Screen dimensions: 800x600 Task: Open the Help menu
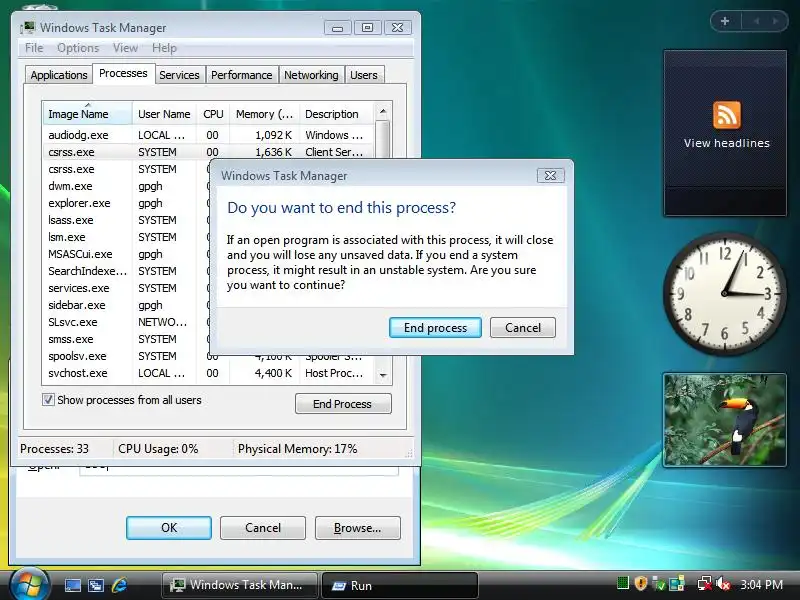click(x=164, y=48)
